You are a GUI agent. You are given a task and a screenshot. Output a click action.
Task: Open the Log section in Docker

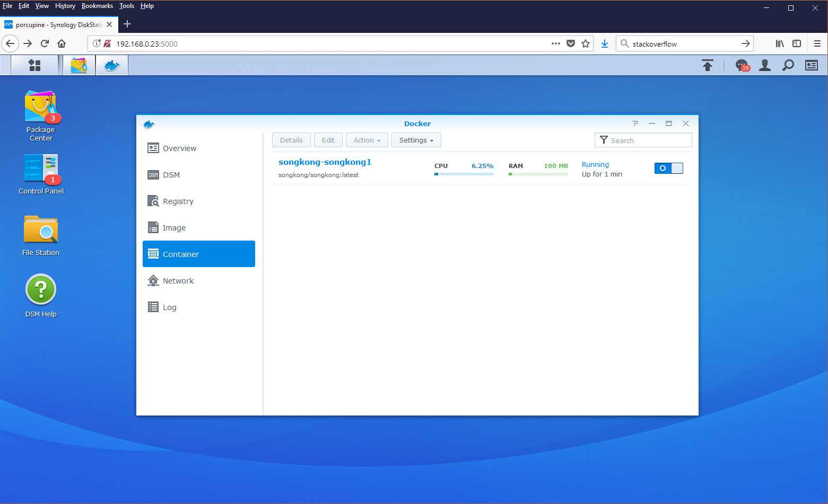click(x=199, y=307)
